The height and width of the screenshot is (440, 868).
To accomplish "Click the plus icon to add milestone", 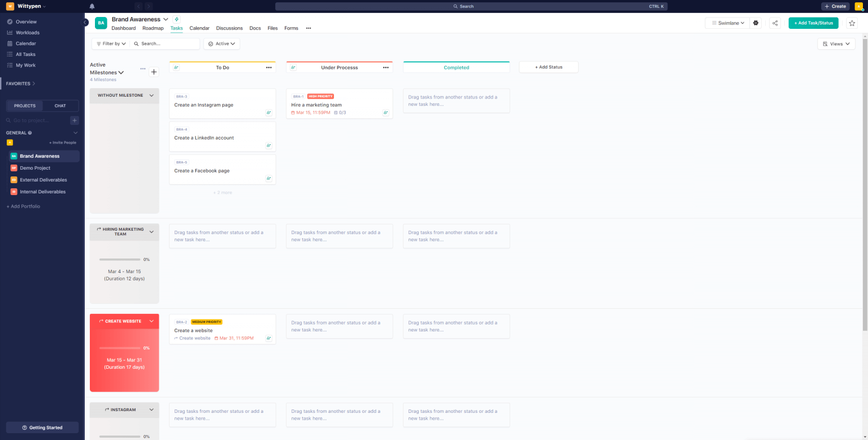I will (x=154, y=72).
